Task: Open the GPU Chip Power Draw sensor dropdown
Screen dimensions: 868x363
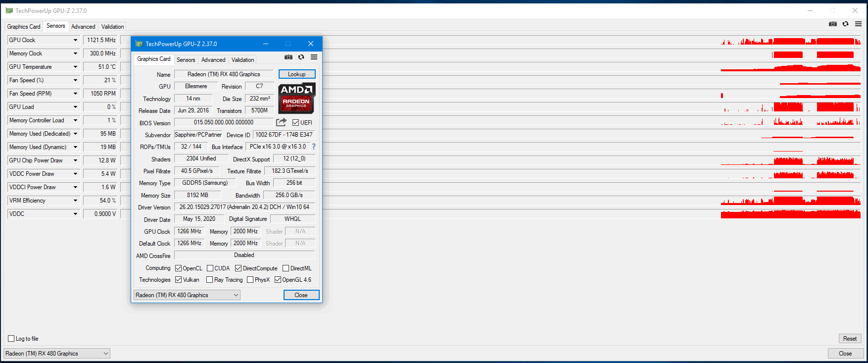Action: pos(75,160)
